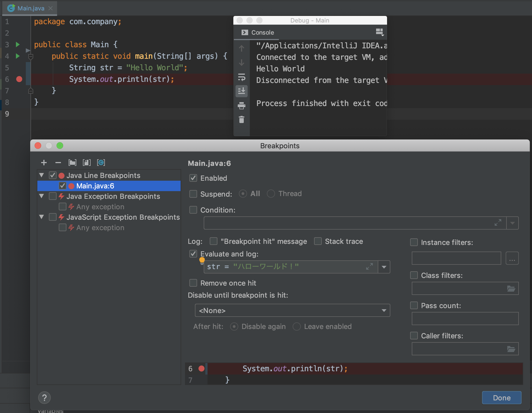Uncheck Evaluate and log checkbox
This screenshot has height=413, width=532.
(193, 254)
